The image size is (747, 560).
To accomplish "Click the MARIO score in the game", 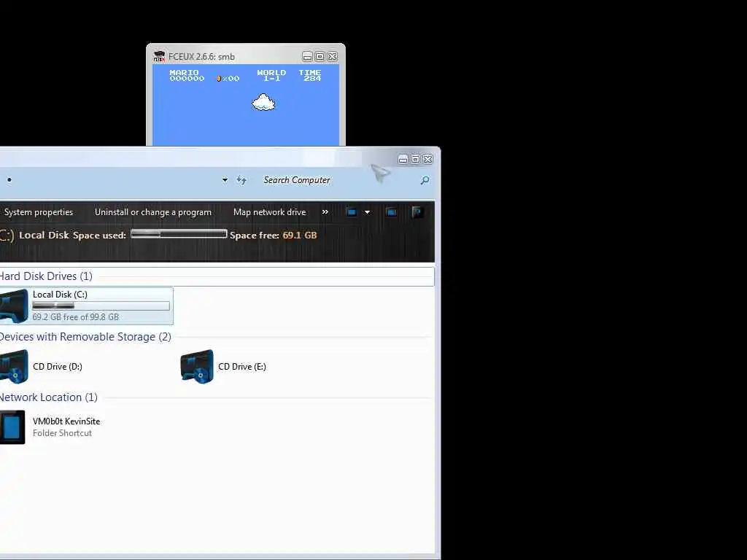I will pos(187,75).
